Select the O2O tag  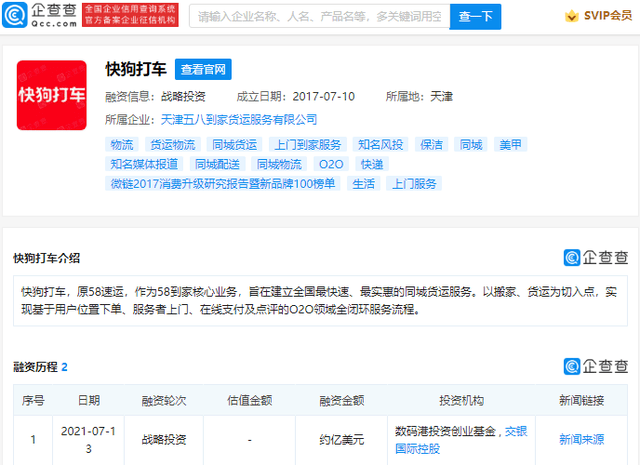[x=330, y=164]
